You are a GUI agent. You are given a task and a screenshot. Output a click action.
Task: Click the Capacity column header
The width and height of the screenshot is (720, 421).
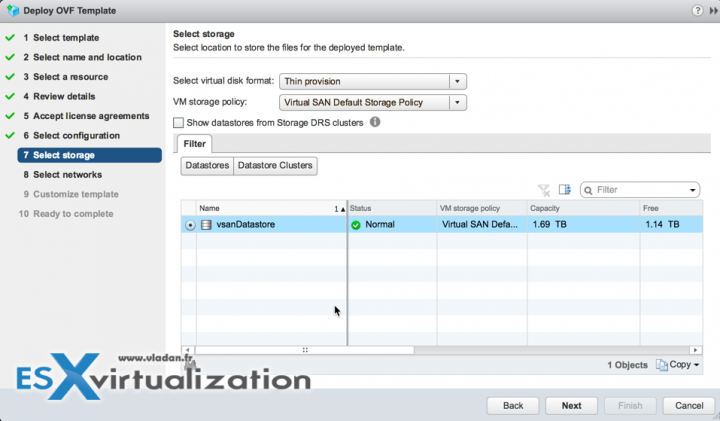point(583,208)
